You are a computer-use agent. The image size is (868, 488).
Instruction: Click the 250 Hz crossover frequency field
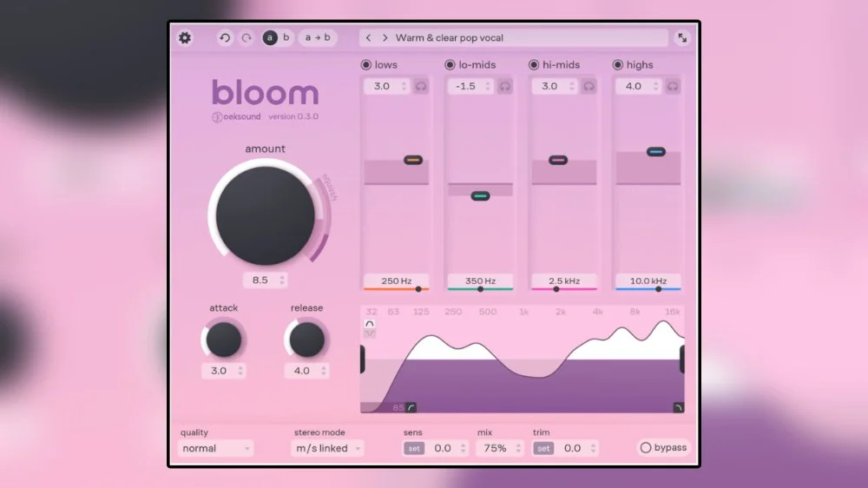pos(397,280)
